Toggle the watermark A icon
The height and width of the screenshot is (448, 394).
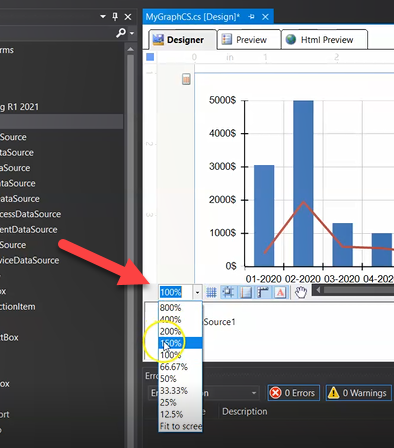click(280, 292)
